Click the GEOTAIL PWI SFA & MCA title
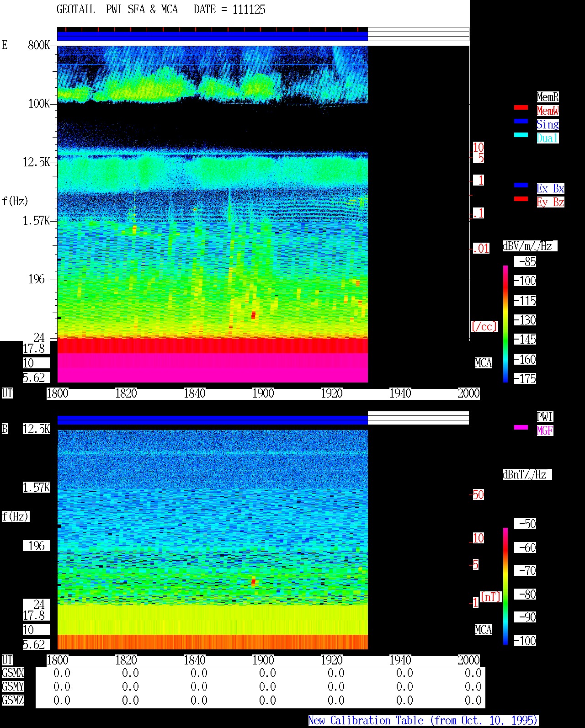Image resolution: width=585 pixels, height=728 pixels. coord(117,10)
